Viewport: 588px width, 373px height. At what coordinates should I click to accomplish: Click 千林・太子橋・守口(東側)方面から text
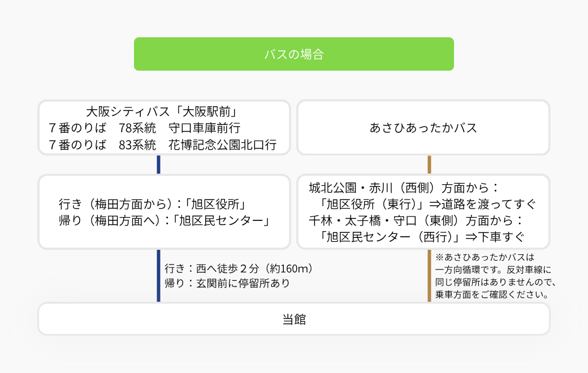pos(416,220)
